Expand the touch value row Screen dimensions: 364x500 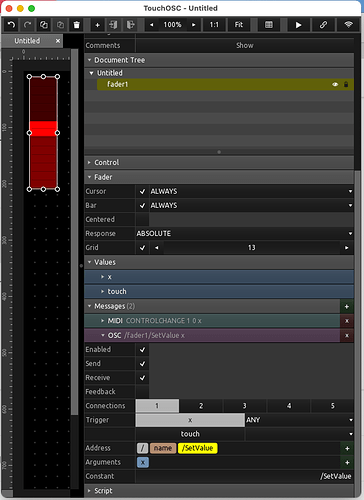click(103, 291)
